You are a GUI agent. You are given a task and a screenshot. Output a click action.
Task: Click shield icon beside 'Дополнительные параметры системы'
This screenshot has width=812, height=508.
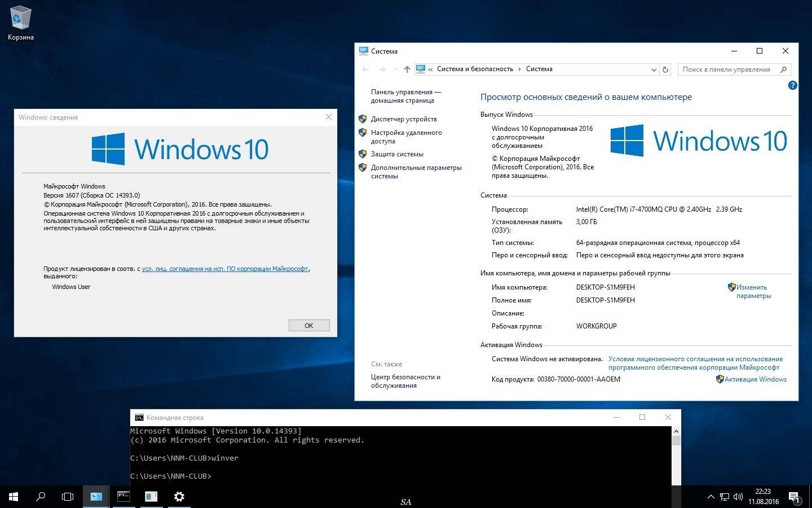[x=363, y=168]
